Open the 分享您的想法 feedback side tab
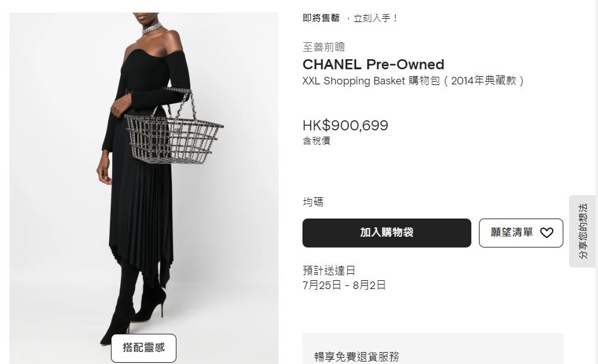This screenshot has height=364, width=598. [583, 231]
